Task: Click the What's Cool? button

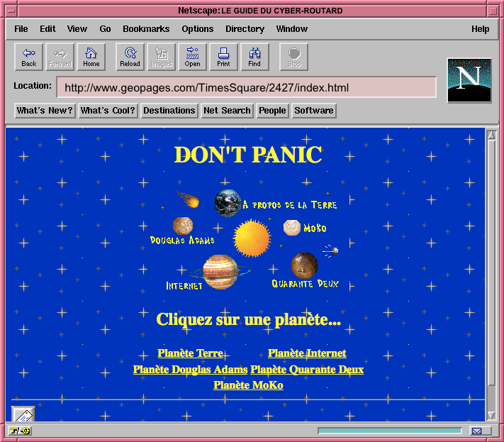Action: pos(108,111)
